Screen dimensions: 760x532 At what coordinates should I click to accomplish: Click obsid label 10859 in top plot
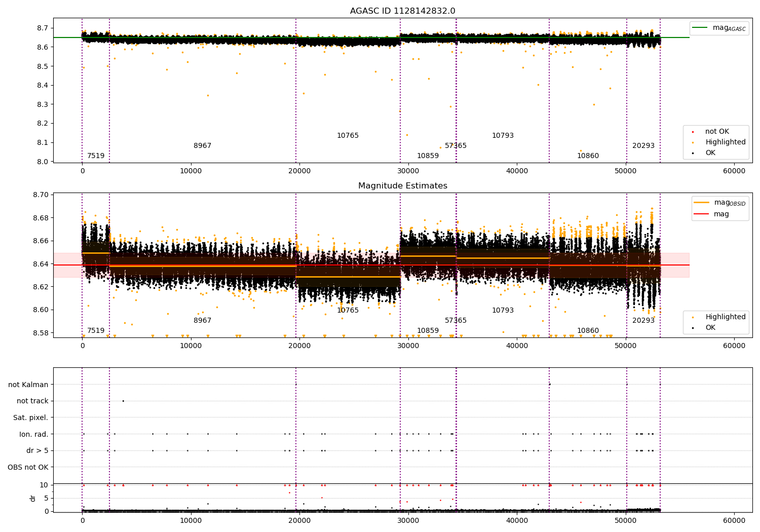428,156
